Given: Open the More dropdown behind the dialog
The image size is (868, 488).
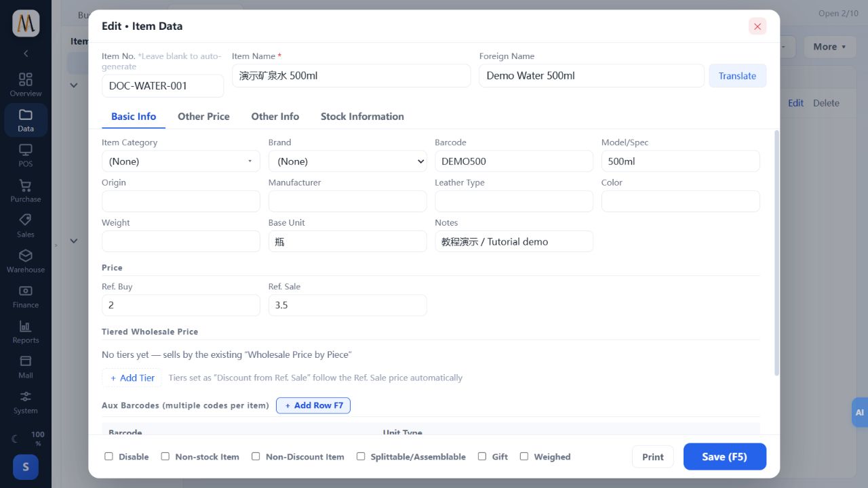Looking at the screenshot, I should coord(829,47).
